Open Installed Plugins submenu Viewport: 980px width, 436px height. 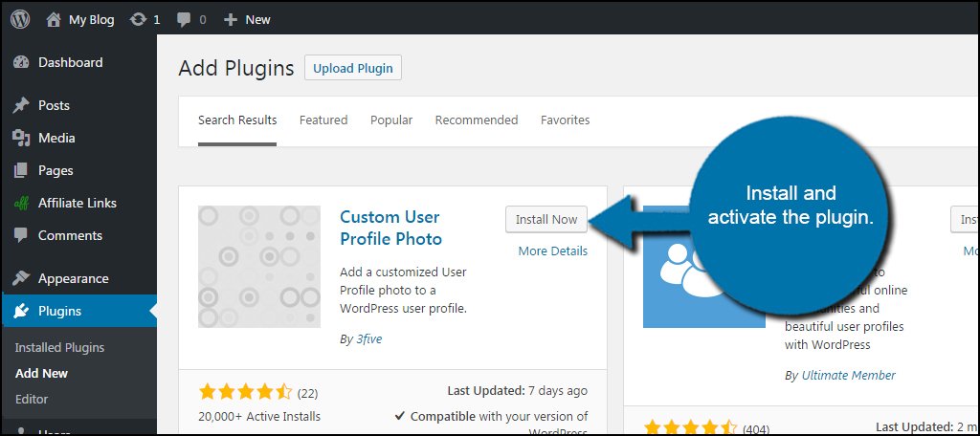click(59, 347)
